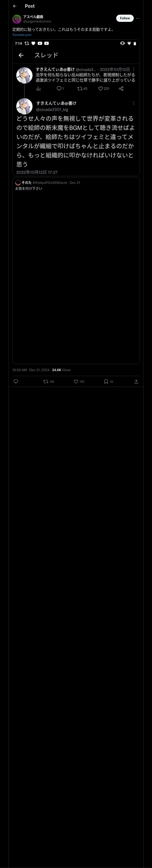Open quoted post by そのた

coord(76,271)
